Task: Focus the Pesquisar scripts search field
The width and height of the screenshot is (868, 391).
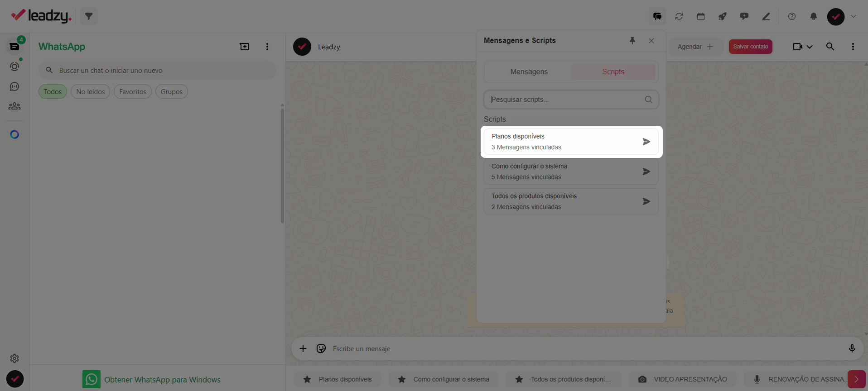Action: (571, 100)
